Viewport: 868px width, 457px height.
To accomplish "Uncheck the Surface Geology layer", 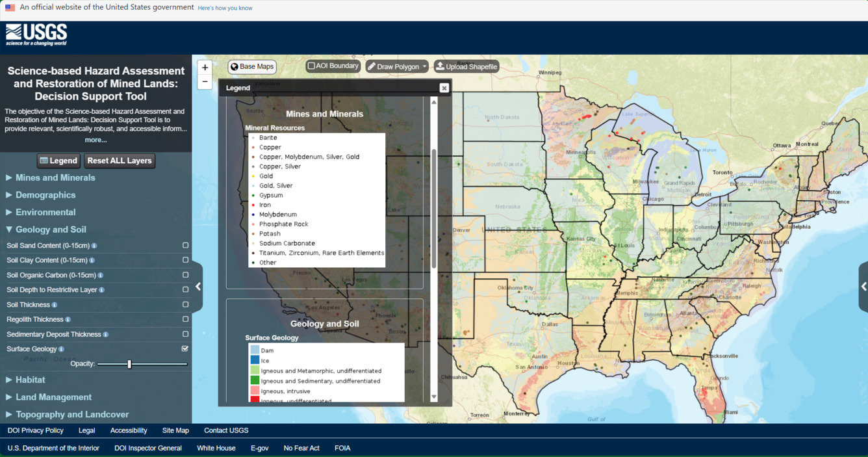I will 185,349.
